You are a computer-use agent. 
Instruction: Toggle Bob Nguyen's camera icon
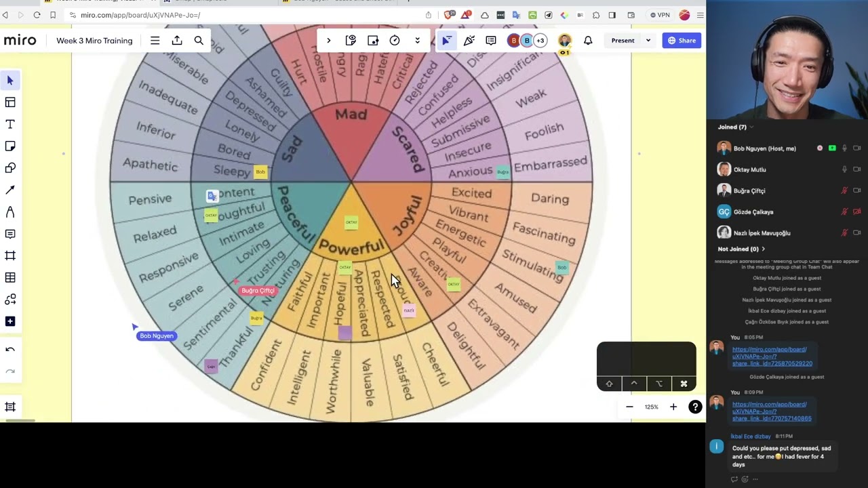point(857,148)
